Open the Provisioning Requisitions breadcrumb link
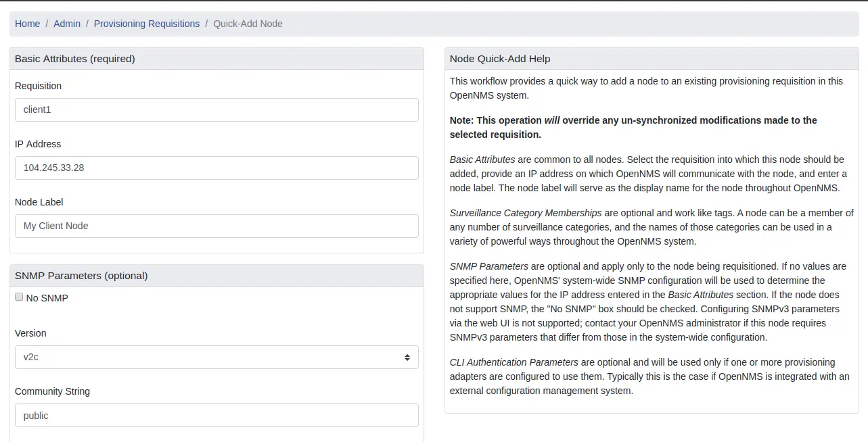Image resolution: width=868 pixels, height=442 pixels. click(147, 24)
